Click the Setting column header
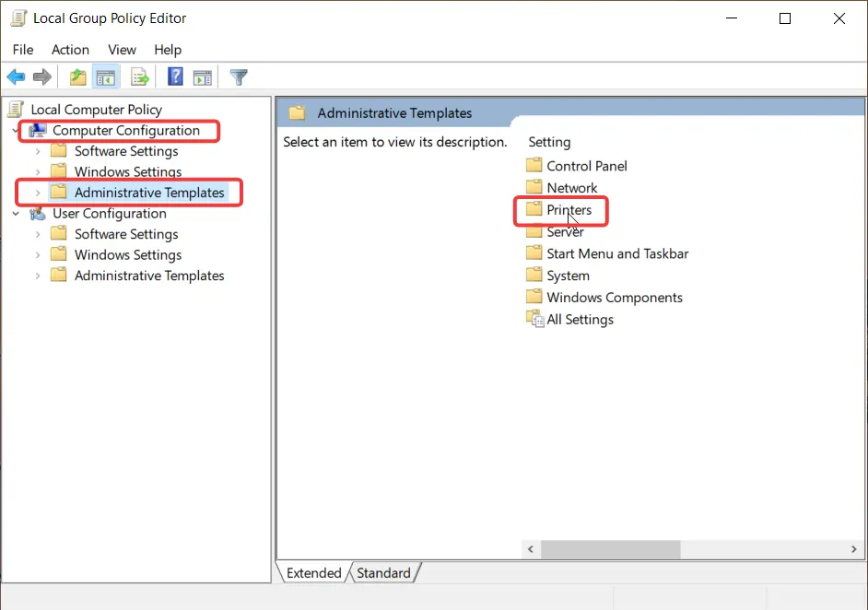 (x=549, y=142)
